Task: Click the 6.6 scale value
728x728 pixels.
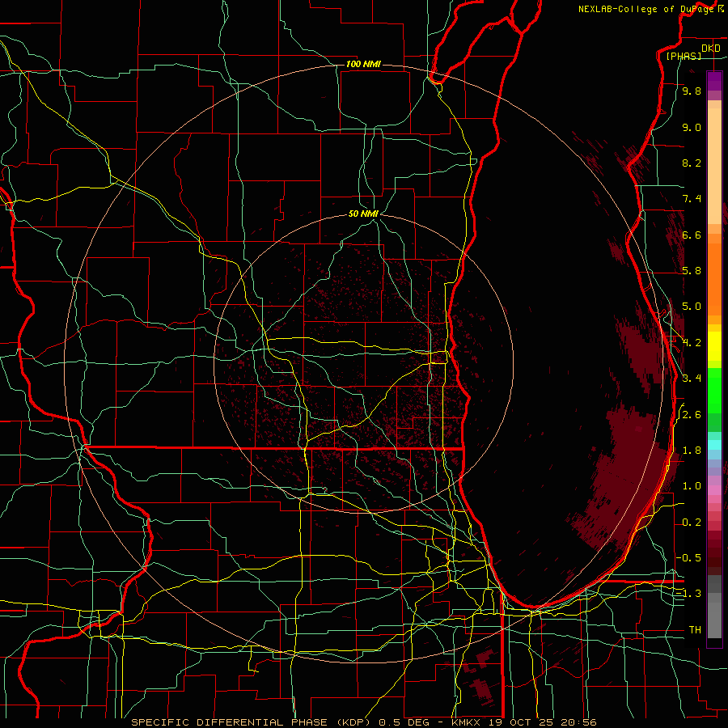Action: pos(692,235)
